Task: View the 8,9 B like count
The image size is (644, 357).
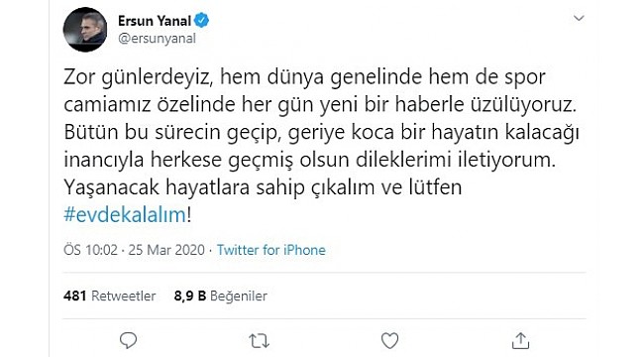Action: click(190, 296)
